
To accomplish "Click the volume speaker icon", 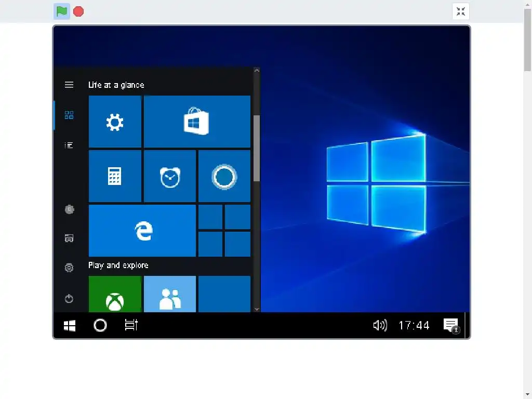I will coord(380,325).
